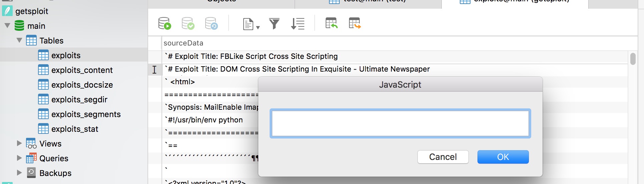Viewport: 644px width, 184px height.
Task: Expand the Views tree group
Action: (19, 143)
